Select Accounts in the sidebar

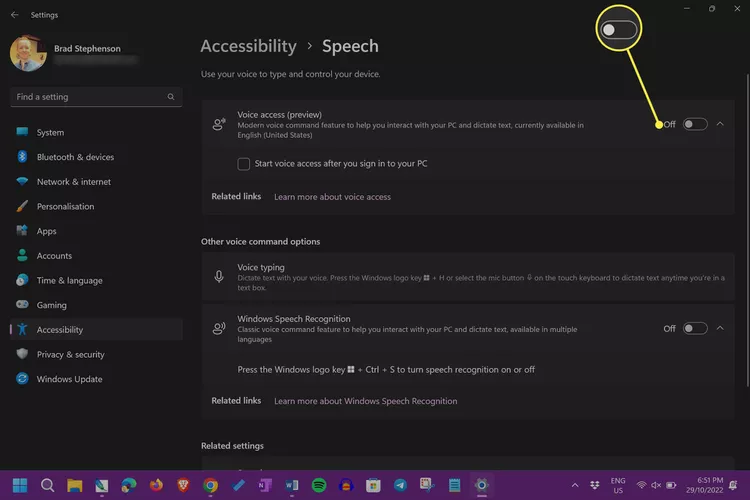pyautogui.click(x=96, y=256)
